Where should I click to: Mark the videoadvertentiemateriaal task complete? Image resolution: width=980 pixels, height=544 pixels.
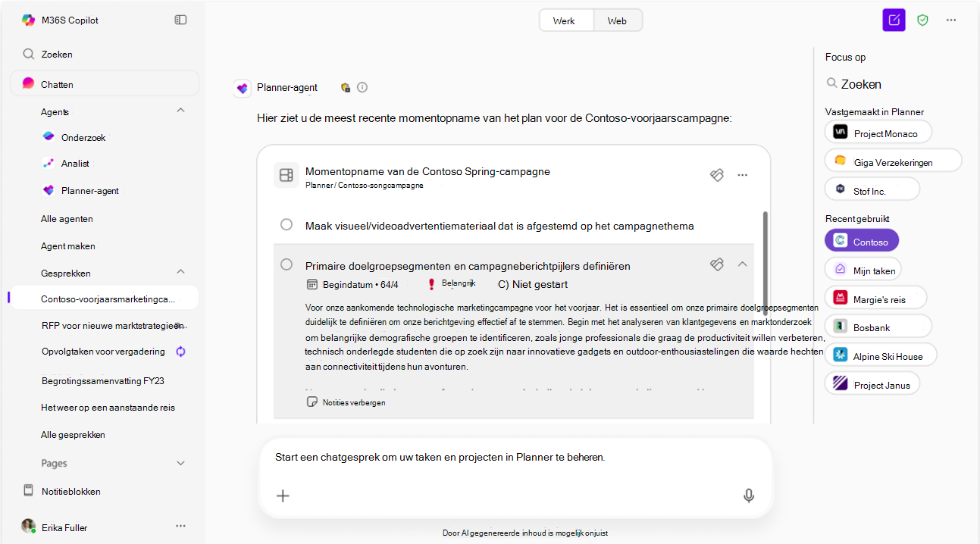[x=286, y=224]
